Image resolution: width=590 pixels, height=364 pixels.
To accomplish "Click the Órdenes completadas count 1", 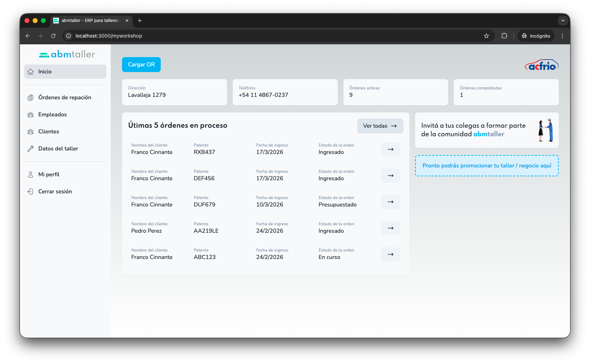I will click(x=462, y=95).
